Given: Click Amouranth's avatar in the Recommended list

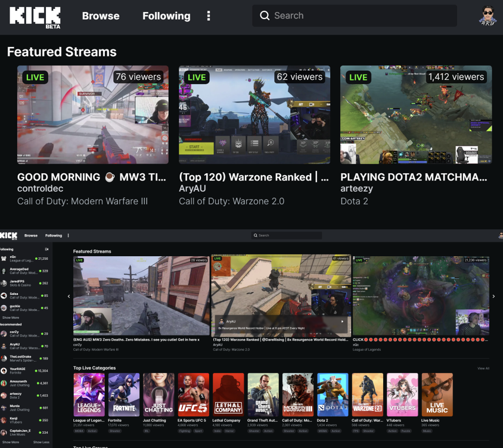Looking at the screenshot, I should pos(4,383).
